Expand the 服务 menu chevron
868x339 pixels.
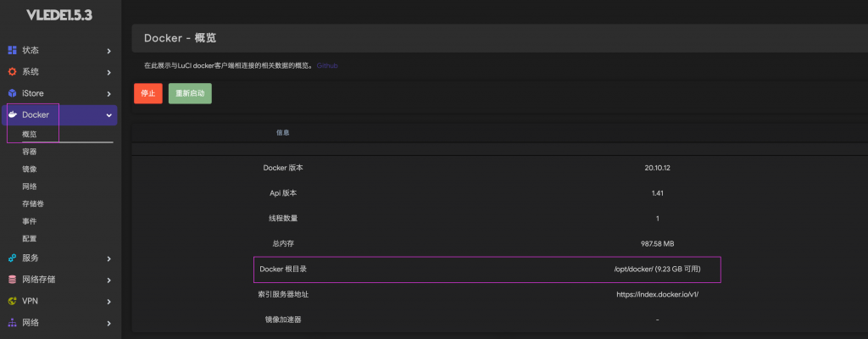tap(109, 258)
